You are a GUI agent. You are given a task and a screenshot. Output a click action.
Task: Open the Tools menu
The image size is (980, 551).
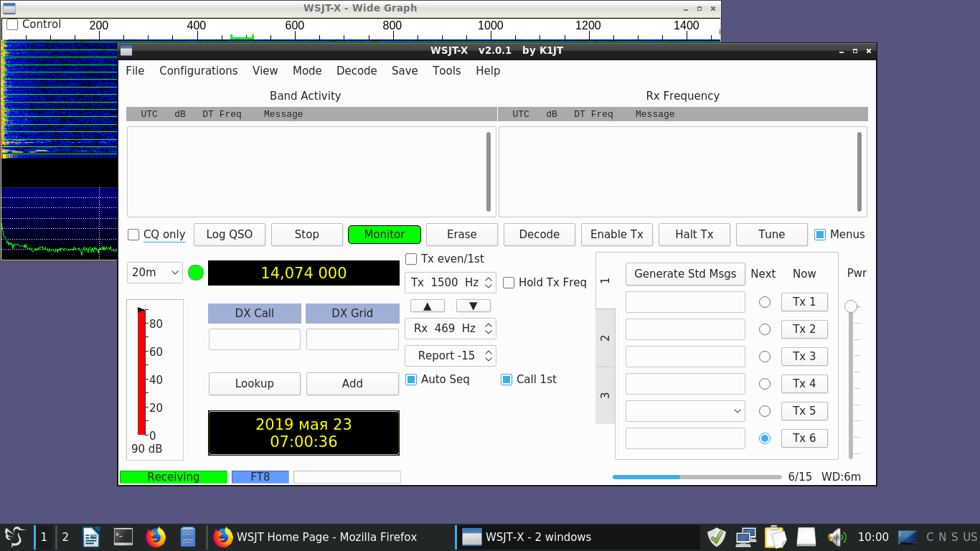[x=446, y=71]
